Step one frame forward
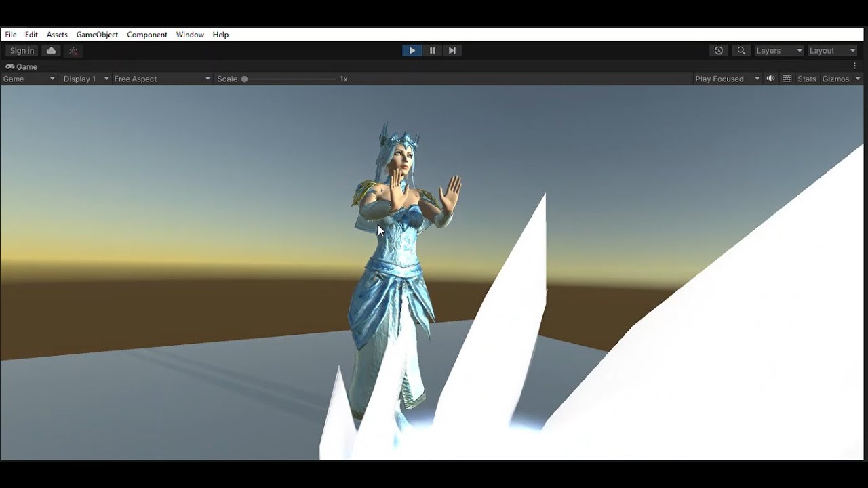The width and height of the screenshot is (868, 488). pos(452,51)
